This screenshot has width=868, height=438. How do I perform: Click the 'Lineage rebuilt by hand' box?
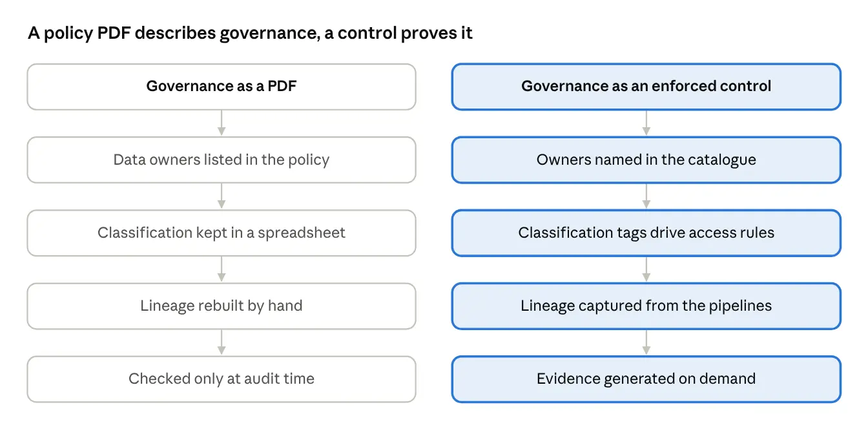point(222,306)
